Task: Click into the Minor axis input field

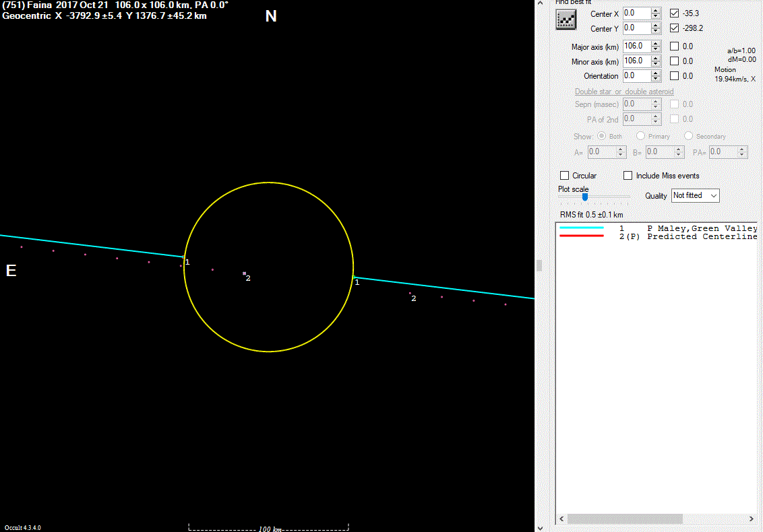Action: pyautogui.click(x=635, y=61)
